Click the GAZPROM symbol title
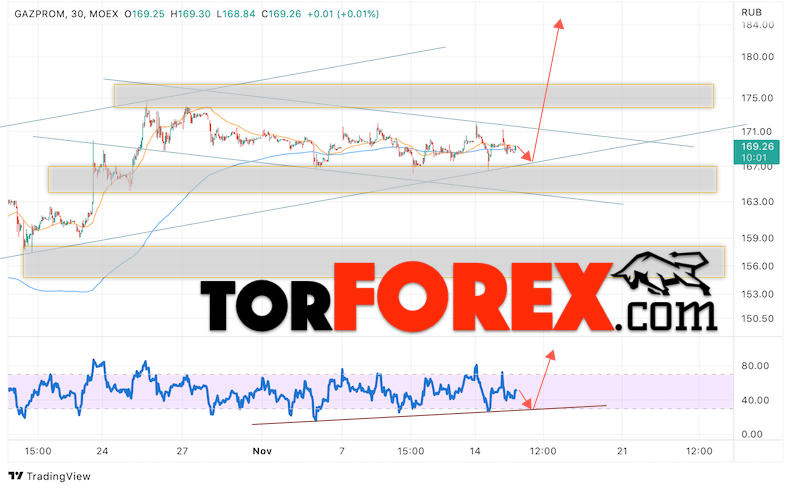Screen dimensions: 791x490 [x=39, y=14]
